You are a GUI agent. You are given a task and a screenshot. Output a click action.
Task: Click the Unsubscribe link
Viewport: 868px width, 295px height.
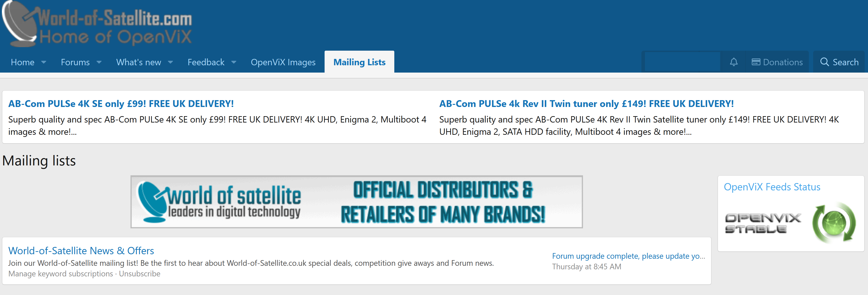pos(139,274)
